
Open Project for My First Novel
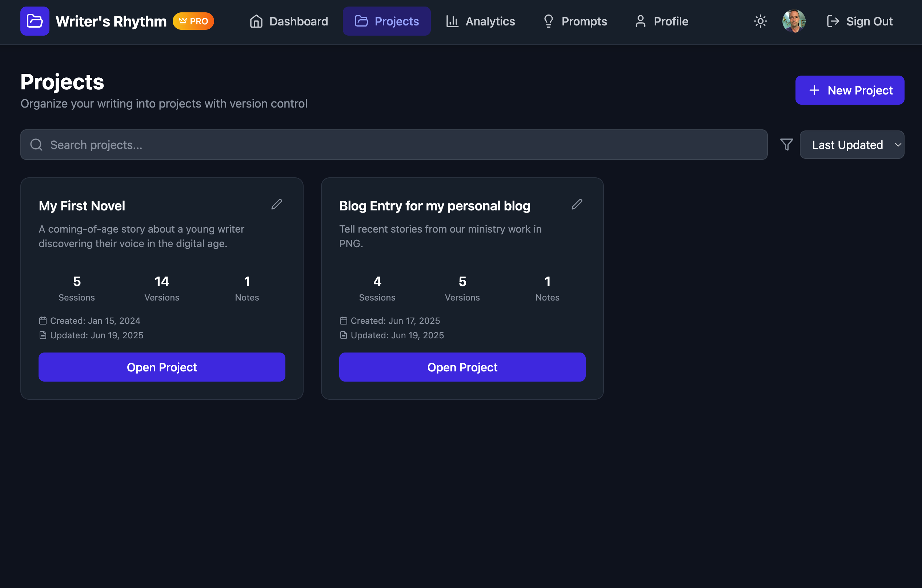pos(161,367)
